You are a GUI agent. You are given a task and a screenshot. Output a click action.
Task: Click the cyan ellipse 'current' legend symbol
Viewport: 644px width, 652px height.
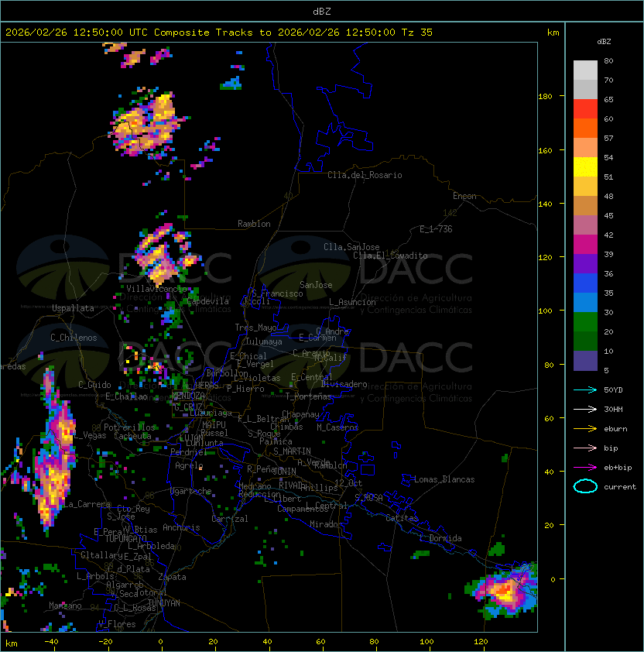[x=585, y=486]
